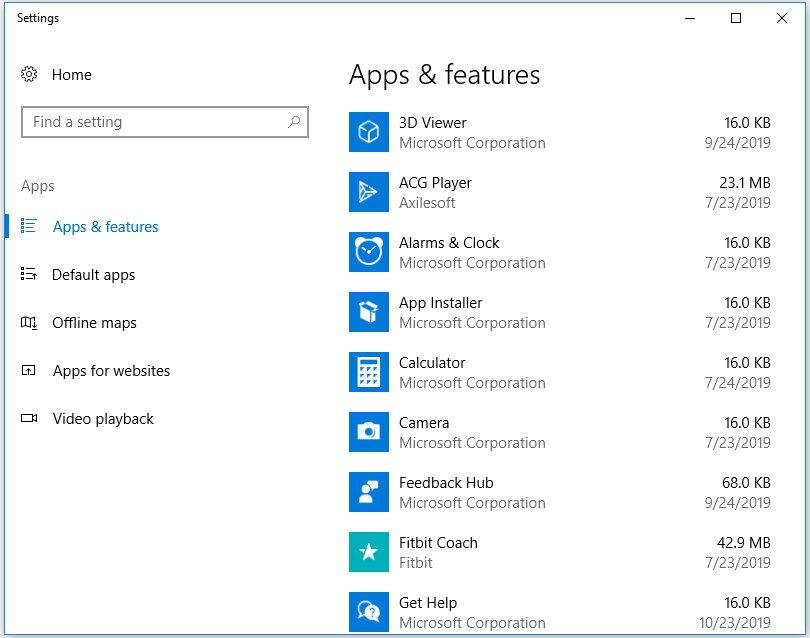Select the Alarms & Clock app name
The image size is (810, 638).
coord(449,243)
